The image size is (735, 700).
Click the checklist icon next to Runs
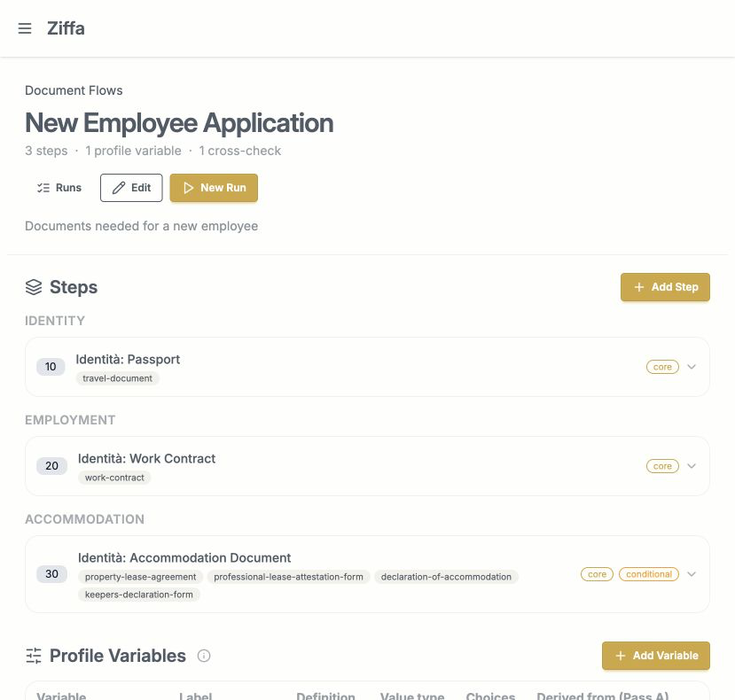coord(43,188)
